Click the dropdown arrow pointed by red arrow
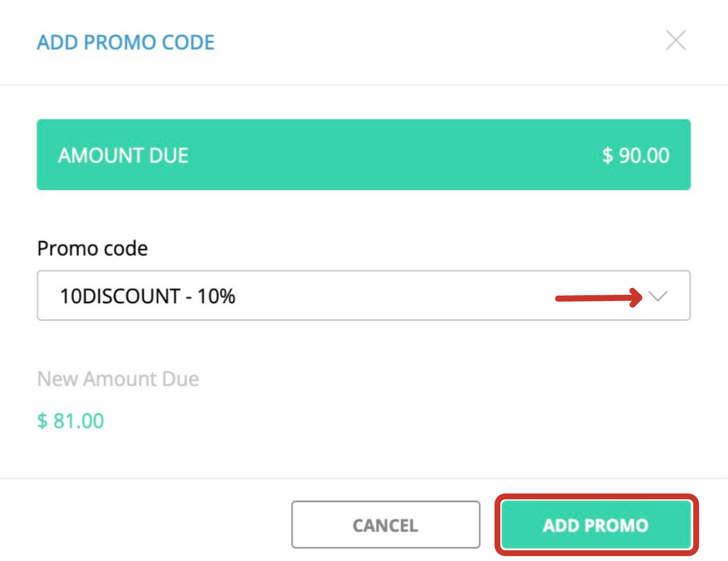This screenshot has height=561, width=728. (x=658, y=296)
